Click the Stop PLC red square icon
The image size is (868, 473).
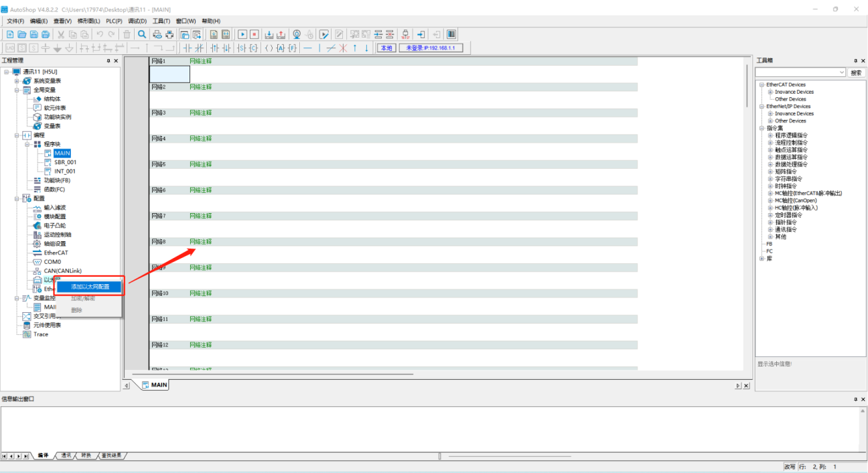254,34
